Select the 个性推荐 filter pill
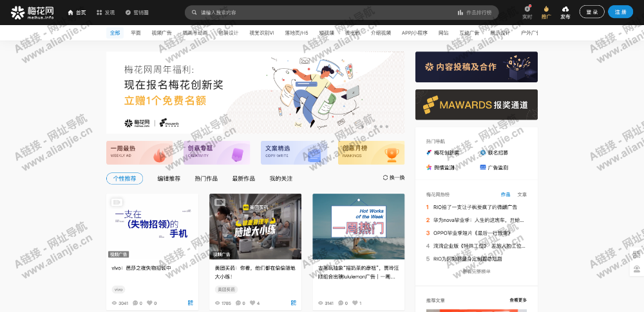This screenshot has height=312, width=644. coord(124,179)
